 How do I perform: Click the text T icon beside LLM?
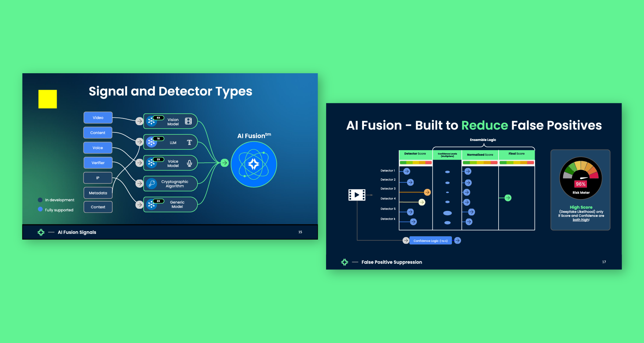(x=190, y=142)
